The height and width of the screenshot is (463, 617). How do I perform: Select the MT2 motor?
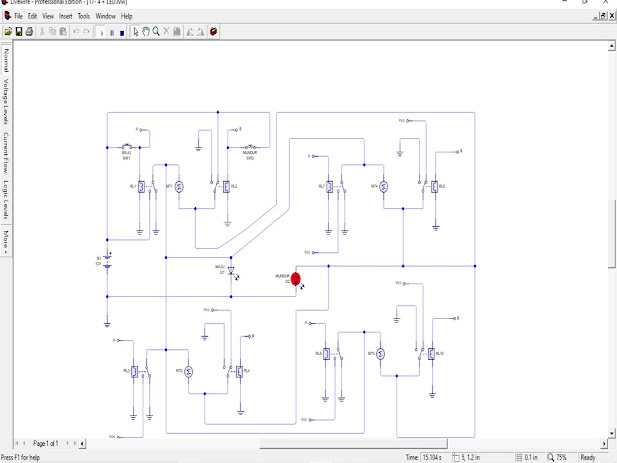pos(188,371)
